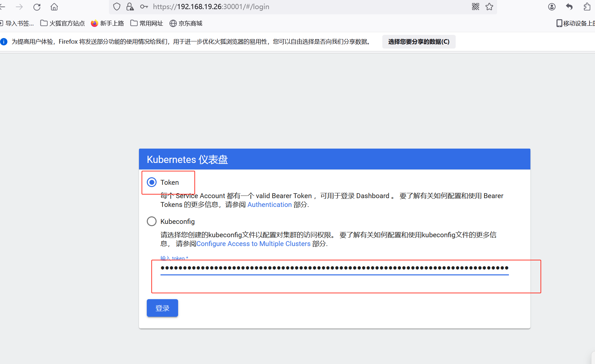Open the 新手上路 bookmark
This screenshot has width=595, height=364.
(x=107, y=23)
